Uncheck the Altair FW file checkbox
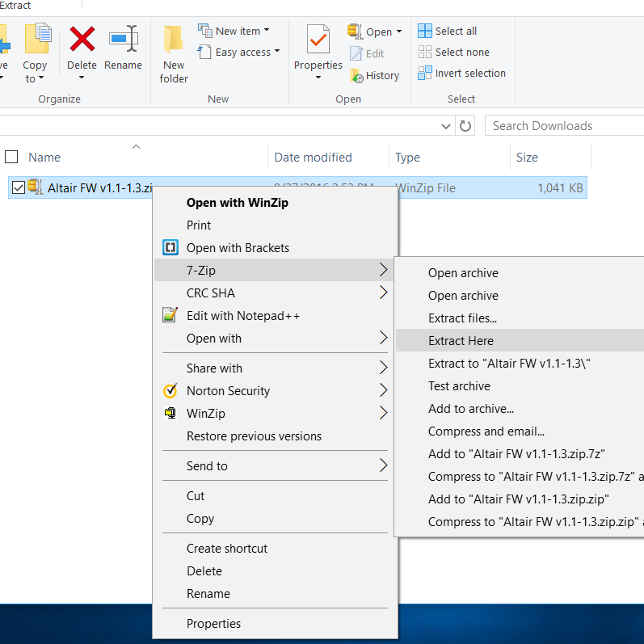 click(19, 187)
